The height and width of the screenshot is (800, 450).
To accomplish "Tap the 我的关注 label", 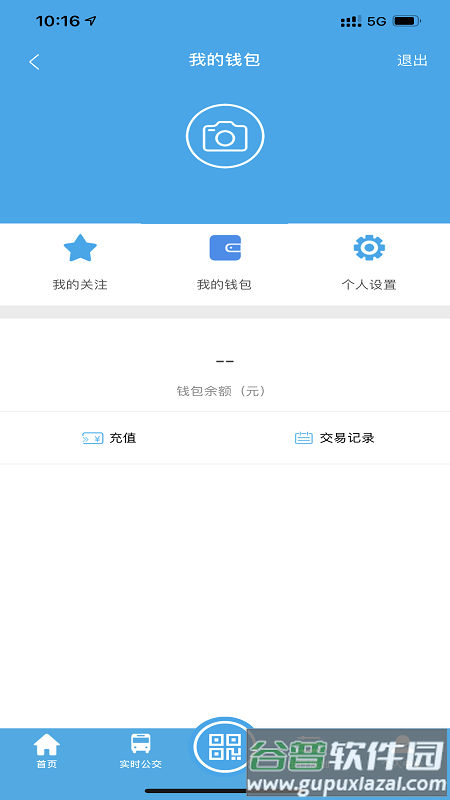I will [x=80, y=285].
